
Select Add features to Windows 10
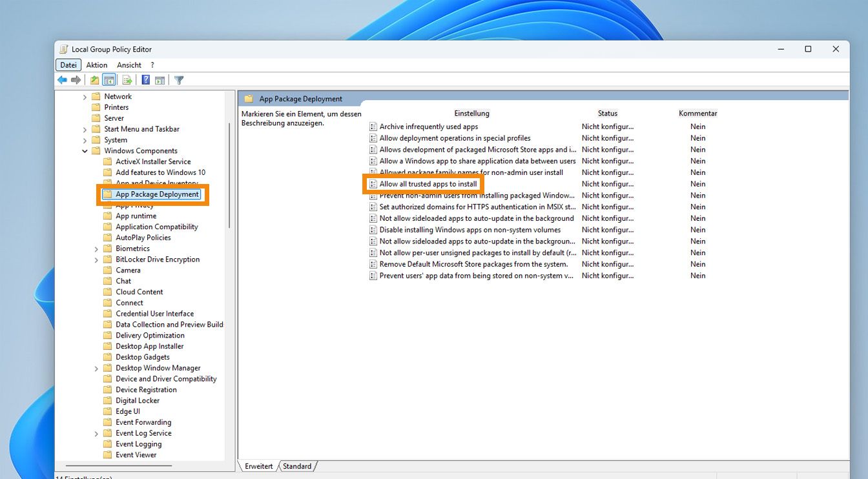[x=161, y=172]
